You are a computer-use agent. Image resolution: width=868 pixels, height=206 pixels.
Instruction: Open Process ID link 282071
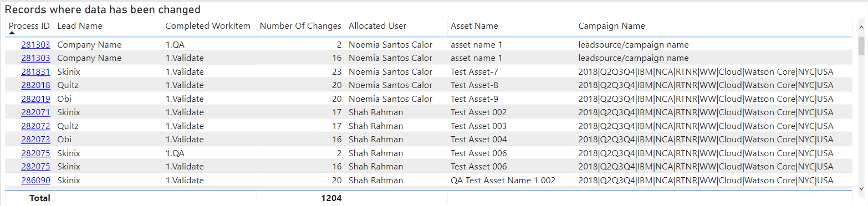point(35,112)
